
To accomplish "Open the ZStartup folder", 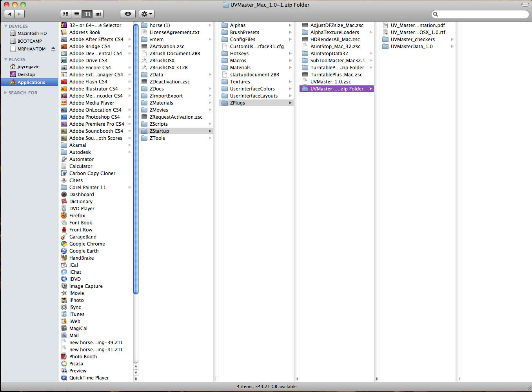I will click(x=176, y=131).
